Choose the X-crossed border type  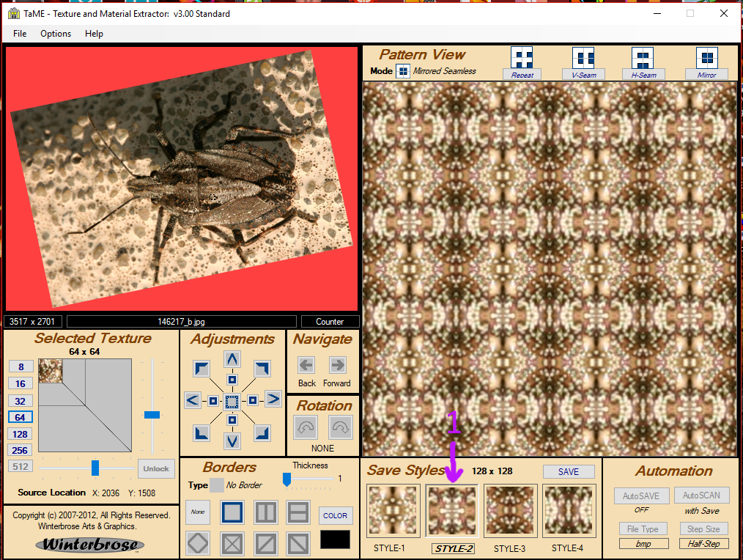(x=232, y=543)
